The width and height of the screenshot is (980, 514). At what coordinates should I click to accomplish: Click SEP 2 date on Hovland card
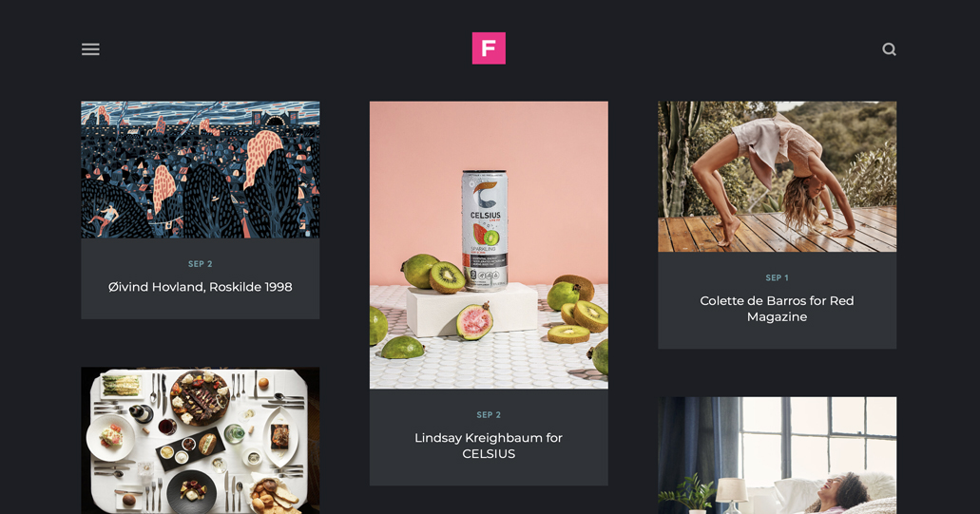(200, 264)
